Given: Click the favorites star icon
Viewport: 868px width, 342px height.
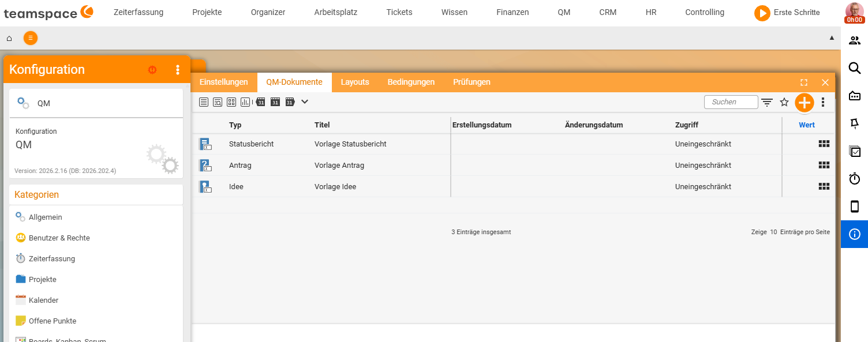Looking at the screenshot, I should 784,102.
